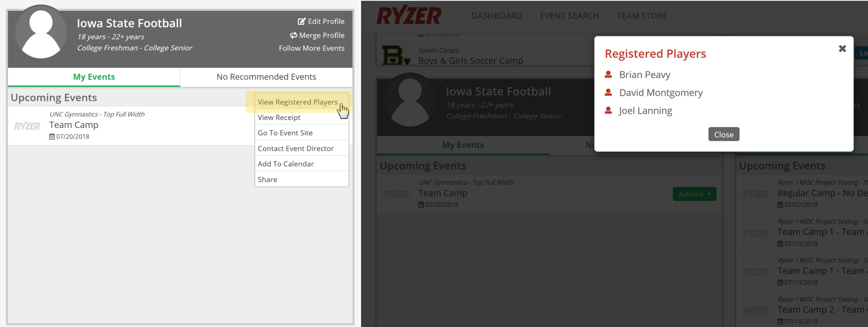Choose Add To Calendar option
The width and height of the screenshot is (868, 327).
[x=286, y=164]
